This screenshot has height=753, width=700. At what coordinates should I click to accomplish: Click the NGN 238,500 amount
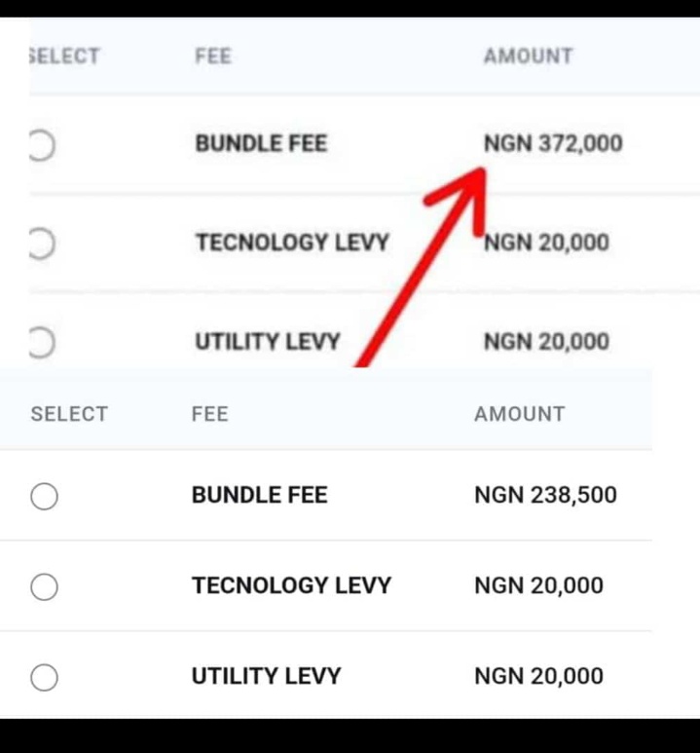point(545,495)
